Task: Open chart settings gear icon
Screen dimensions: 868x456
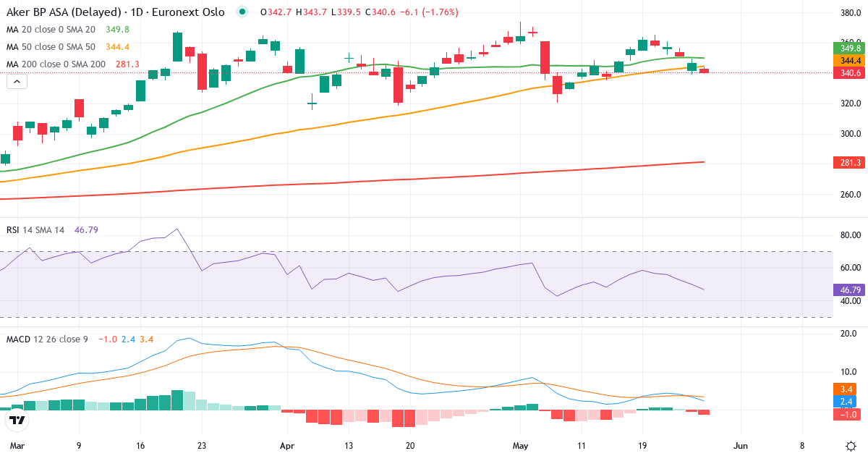Action: (851, 444)
